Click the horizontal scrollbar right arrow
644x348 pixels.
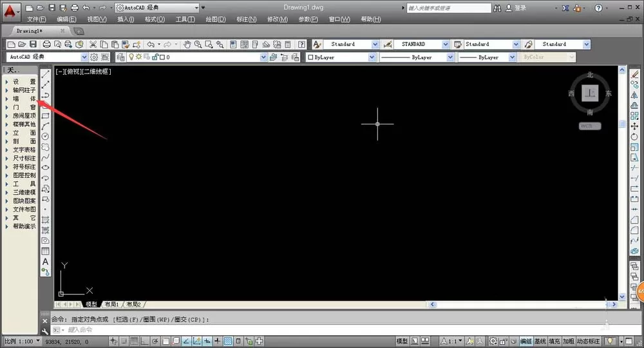click(614, 304)
